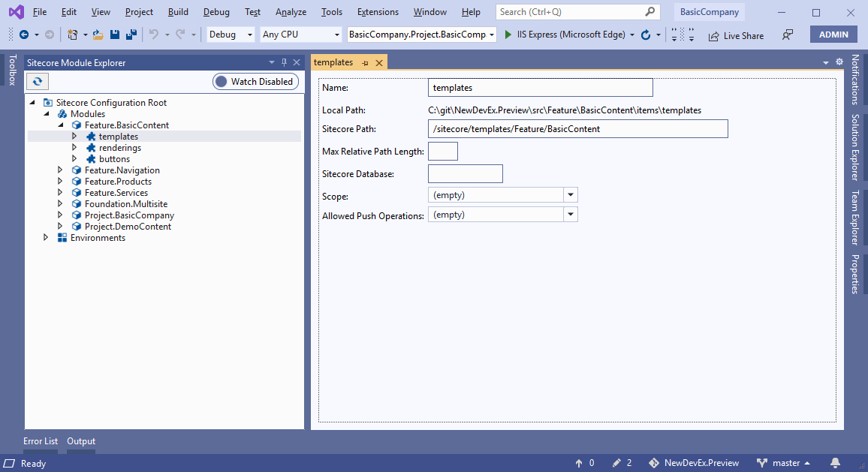Open Module Explorer window options dropdown arrow
Screen dimensions: 868x472
pyautogui.click(x=272, y=62)
